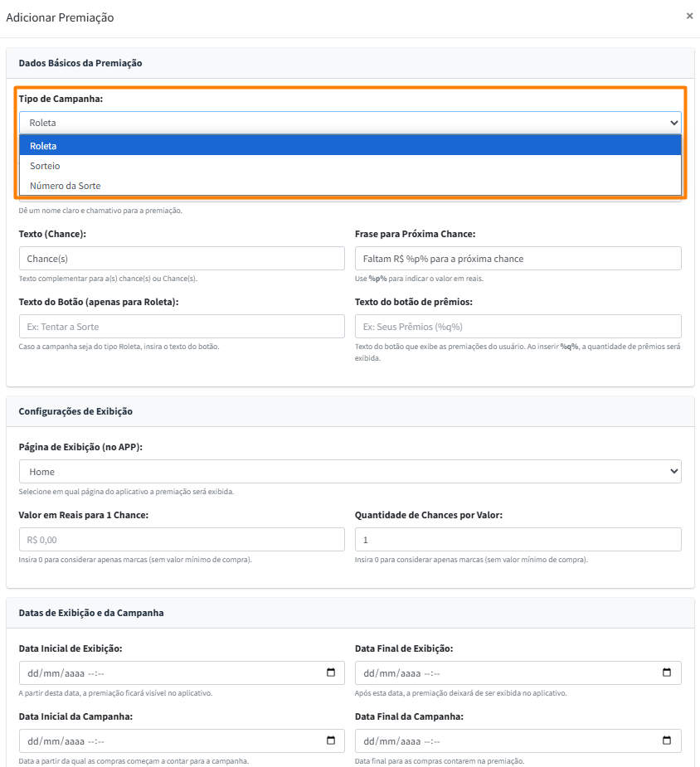Open calendar picker for Data Inicial de Exibição
The width and height of the screenshot is (700, 767).
click(x=331, y=672)
